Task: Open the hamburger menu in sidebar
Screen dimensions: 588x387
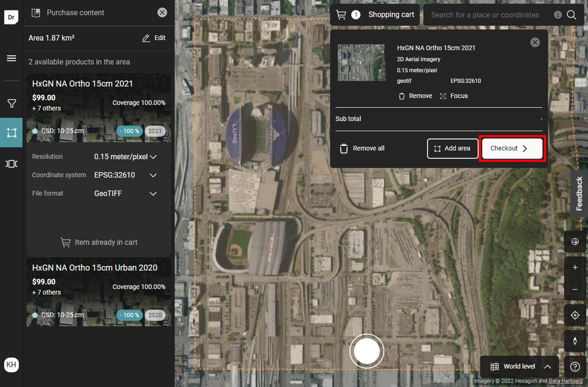Action: [x=11, y=58]
